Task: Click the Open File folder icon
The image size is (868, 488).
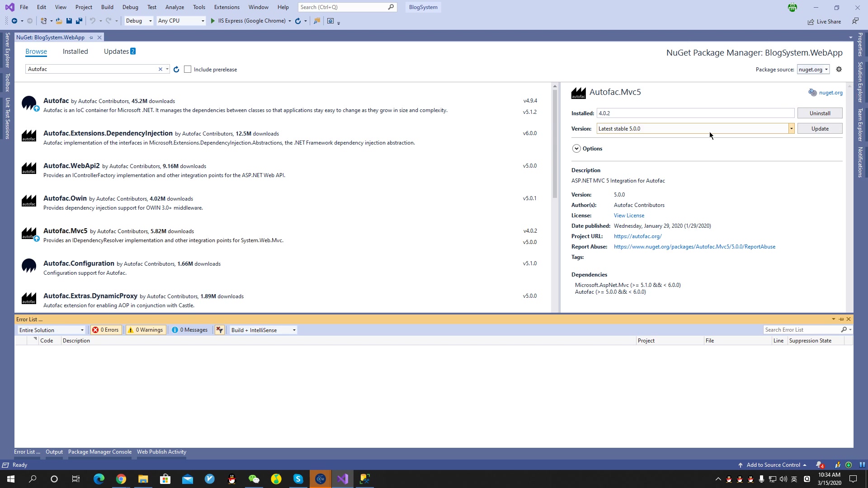Action: coord(59,21)
